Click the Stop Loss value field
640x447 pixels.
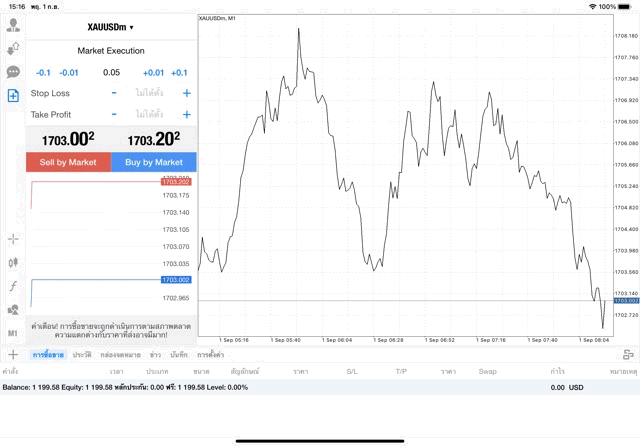click(x=150, y=93)
